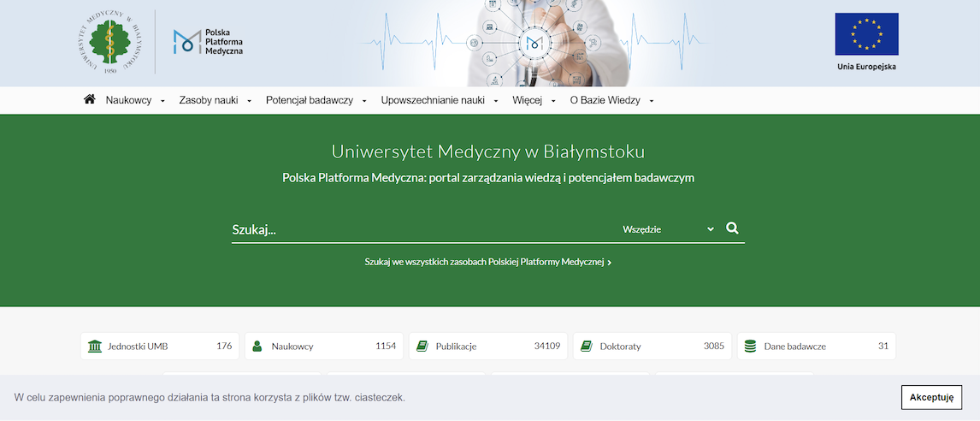Screen dimensions: 980x421
Task: Expand the Potencjał badawczy dropdown arrow
Action: coord(364,101)
